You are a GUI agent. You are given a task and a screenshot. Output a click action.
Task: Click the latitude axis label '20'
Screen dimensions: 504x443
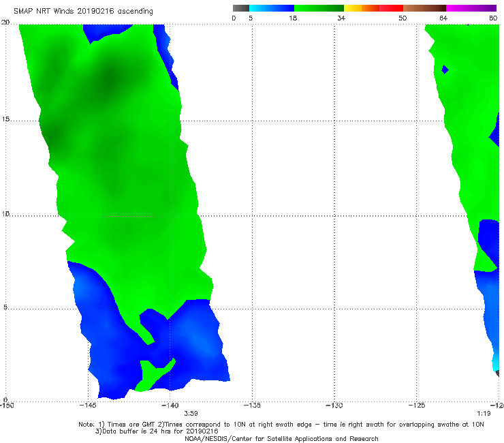[x=5, y=22]
